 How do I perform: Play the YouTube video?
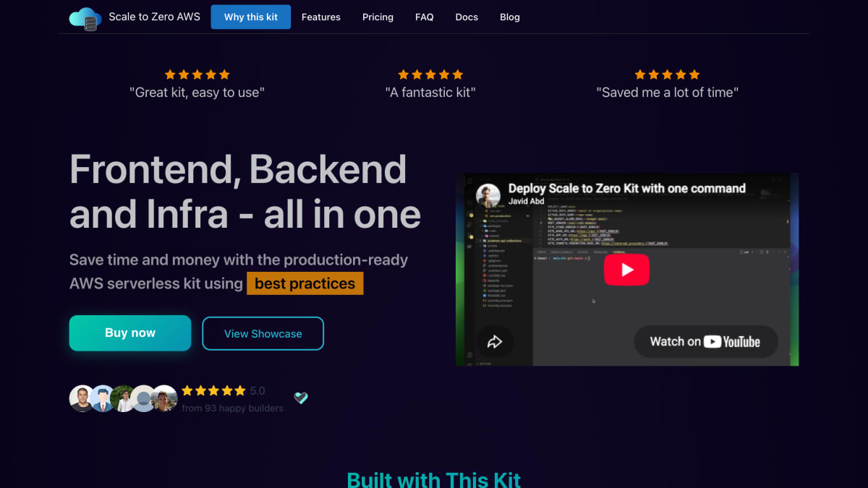pyautogui.click(x=627, y=270)
